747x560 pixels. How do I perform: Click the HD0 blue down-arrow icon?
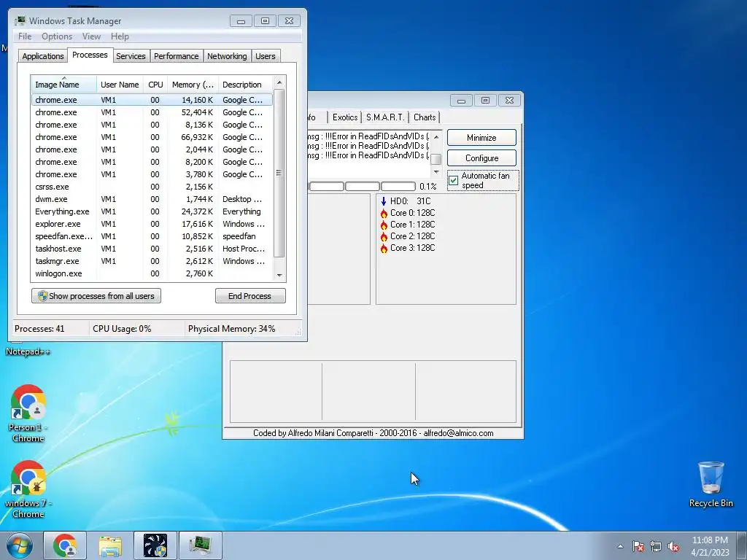pos(384,201)
